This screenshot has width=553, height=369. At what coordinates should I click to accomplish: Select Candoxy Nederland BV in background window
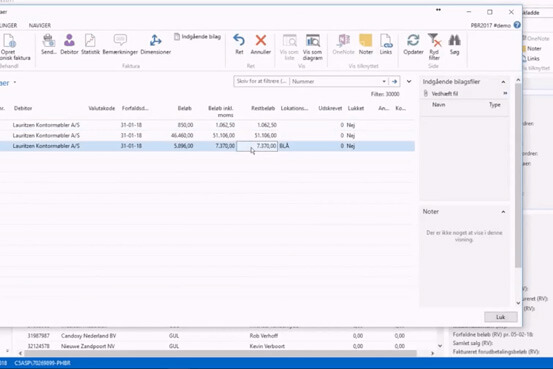[x=89, y=336]
